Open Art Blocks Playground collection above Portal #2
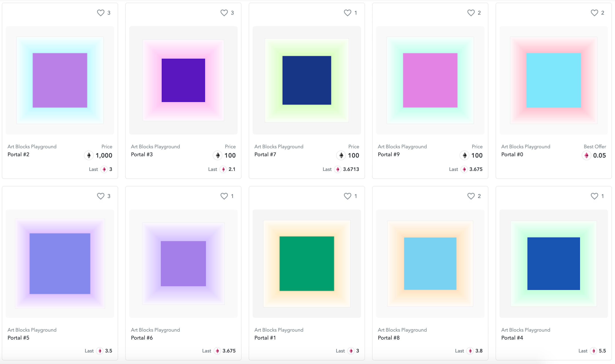Screen dimensions: 615x364 coord(32,147)
